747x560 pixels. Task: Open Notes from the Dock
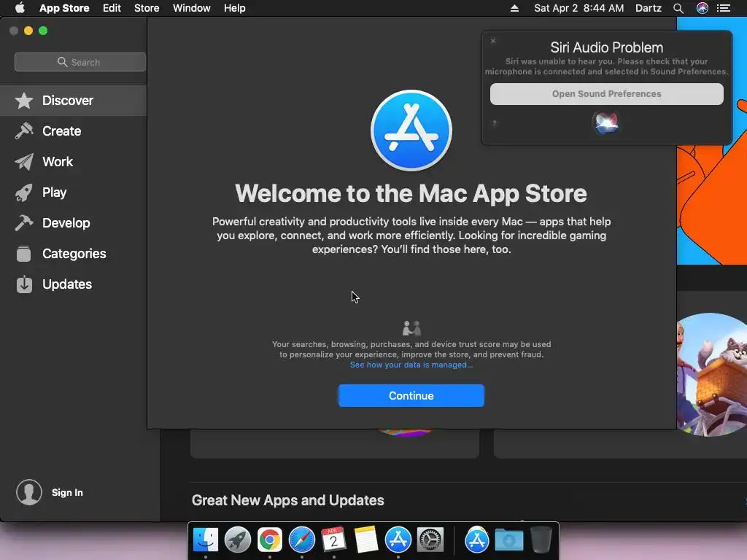click(x=366, y=540)
